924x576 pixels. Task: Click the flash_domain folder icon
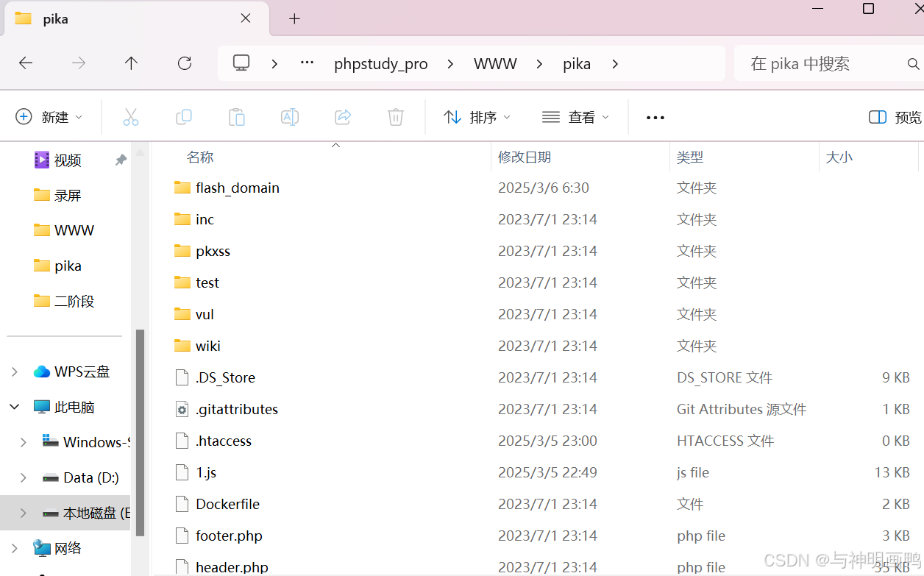pos(182,188)
